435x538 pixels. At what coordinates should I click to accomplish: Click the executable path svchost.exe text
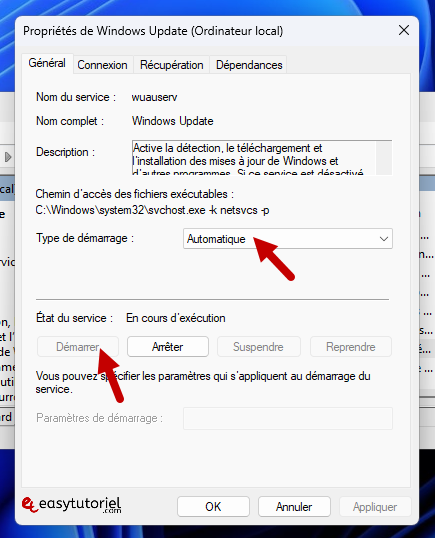click(x=152, y=210)
